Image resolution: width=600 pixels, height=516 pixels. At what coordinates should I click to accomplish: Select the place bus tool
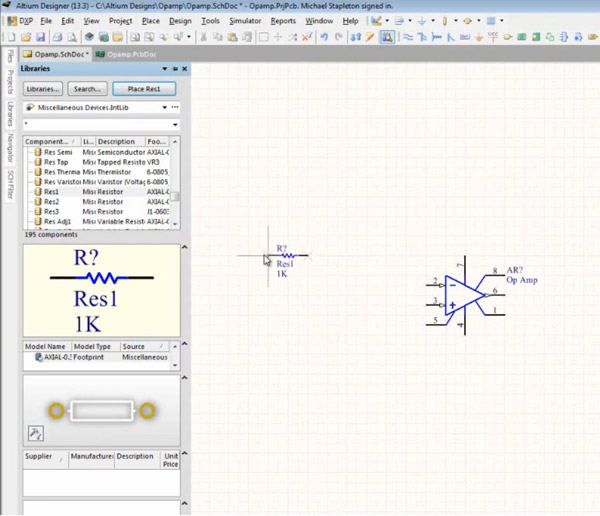pos(422,37)
